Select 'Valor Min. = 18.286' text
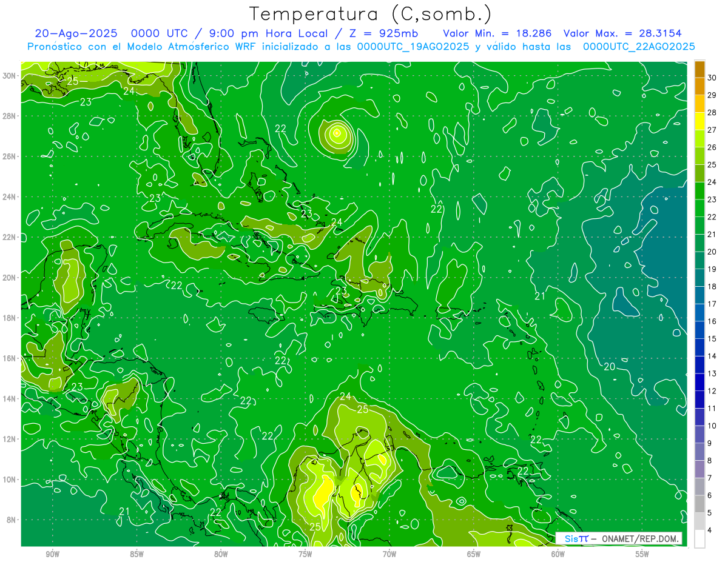This screenshot has height=562, width=728. pos(497,33)
